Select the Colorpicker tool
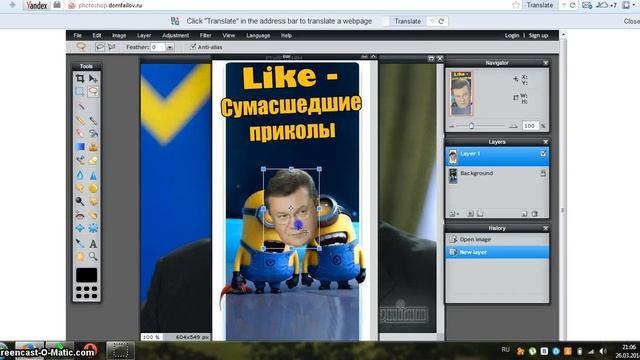 (x=80, y=244)
